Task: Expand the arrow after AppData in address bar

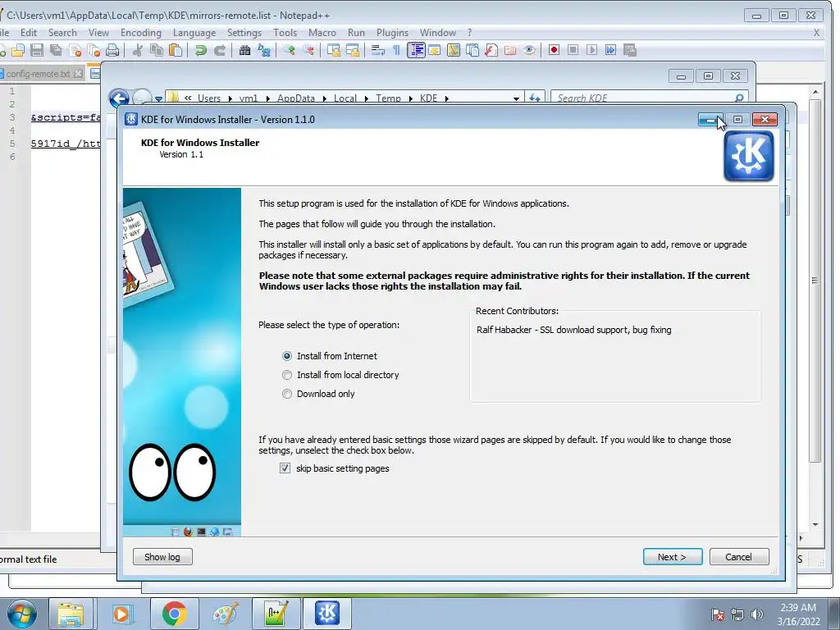Action: [325, 98]
